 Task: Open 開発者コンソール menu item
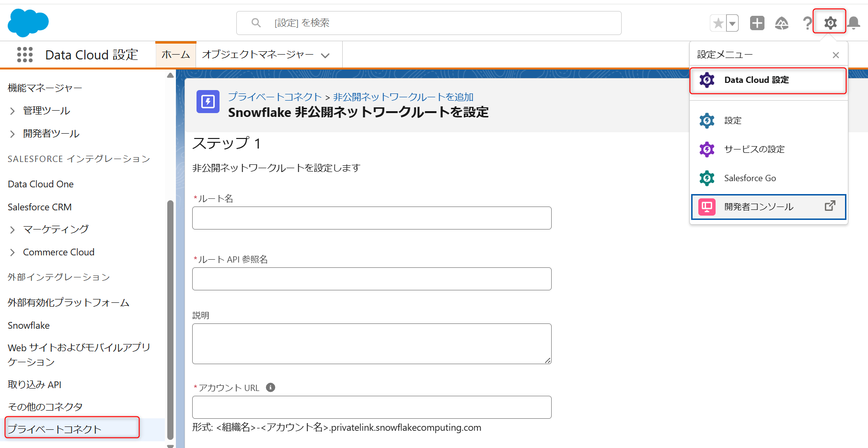(768, 207)
